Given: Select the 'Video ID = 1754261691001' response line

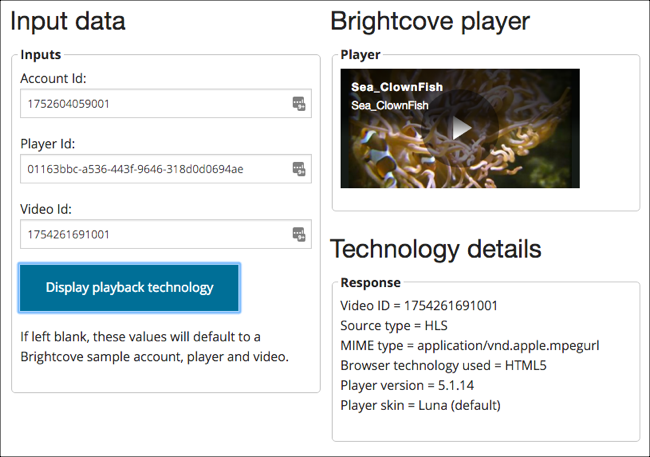Looking at the screenshot, I should pyautogui.click(x=419, y=306).
